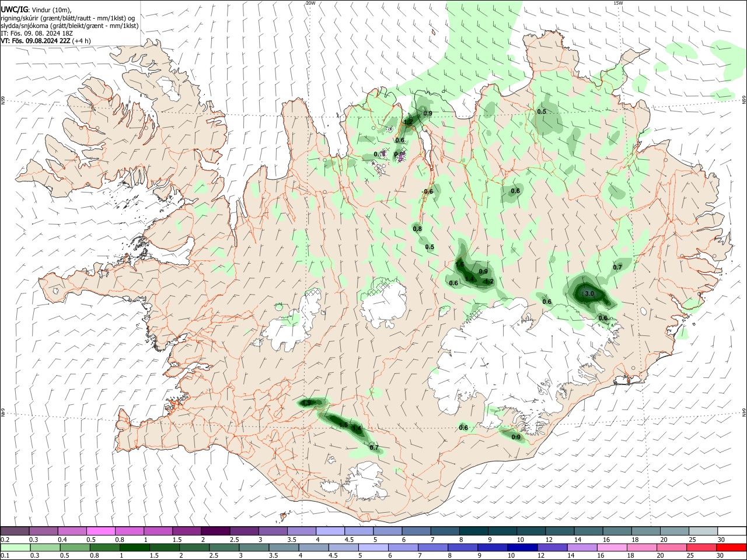Click the light lavender swatch labeled 4, upper row

tap(330, 531)
